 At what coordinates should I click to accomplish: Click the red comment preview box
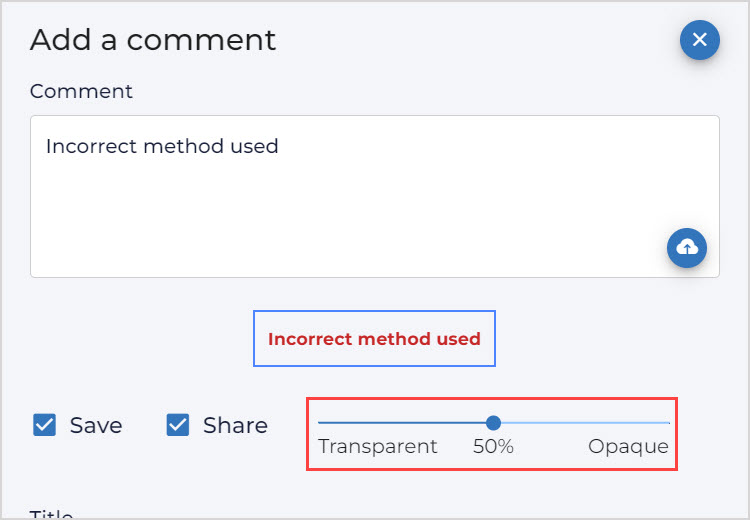pos(374,339)
